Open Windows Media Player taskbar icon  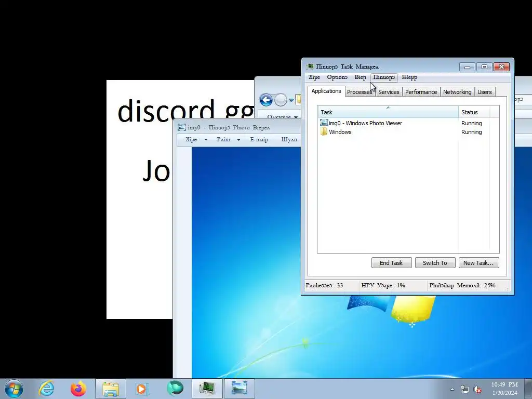point(141,389)
